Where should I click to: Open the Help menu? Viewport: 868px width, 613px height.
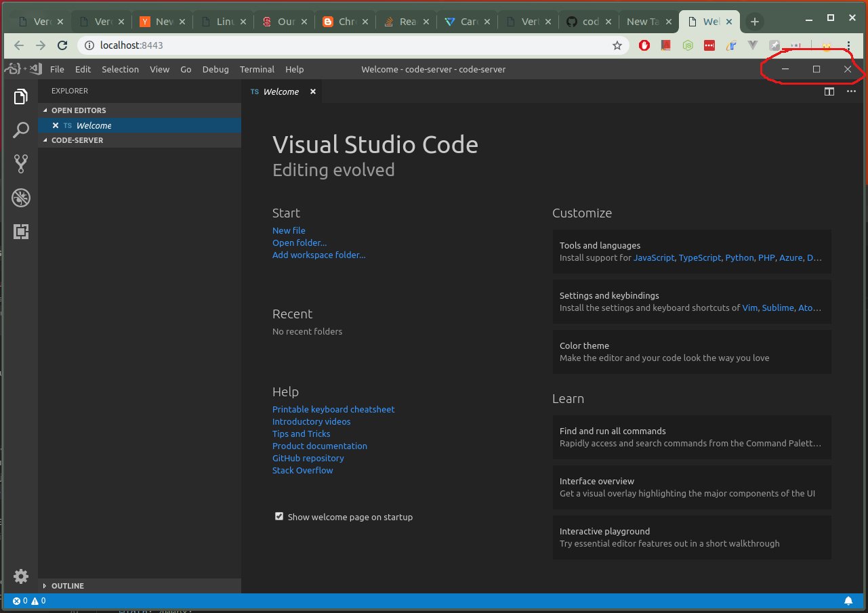(294, 69)
